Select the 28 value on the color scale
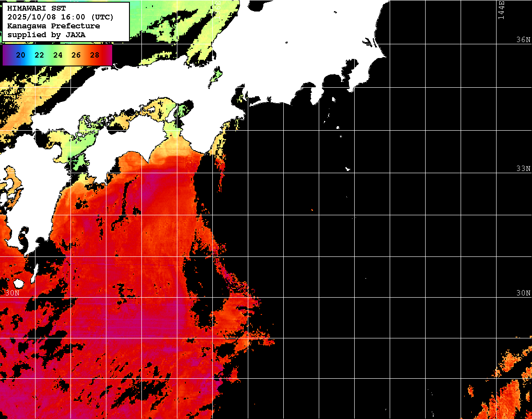The image size is (532, 419). click(94, 55)
